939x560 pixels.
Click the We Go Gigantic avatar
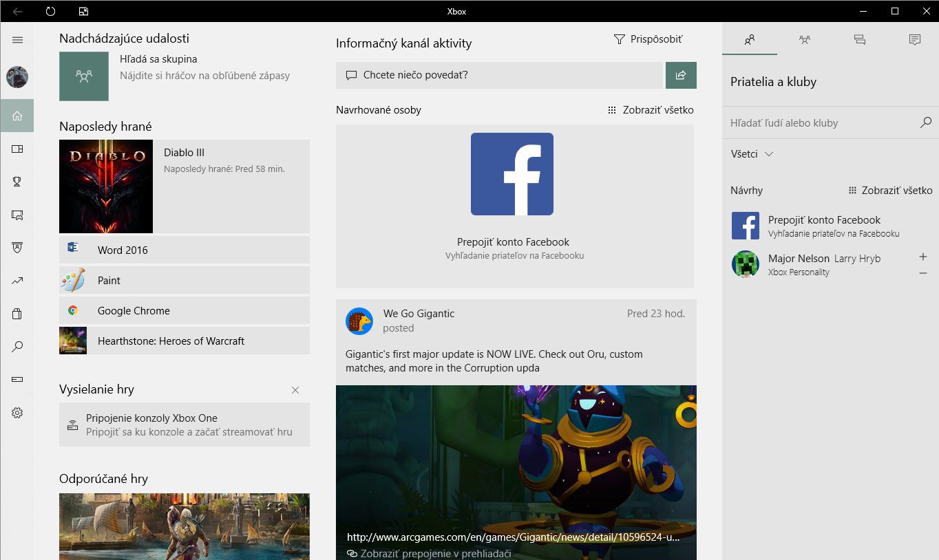point(359,321)
